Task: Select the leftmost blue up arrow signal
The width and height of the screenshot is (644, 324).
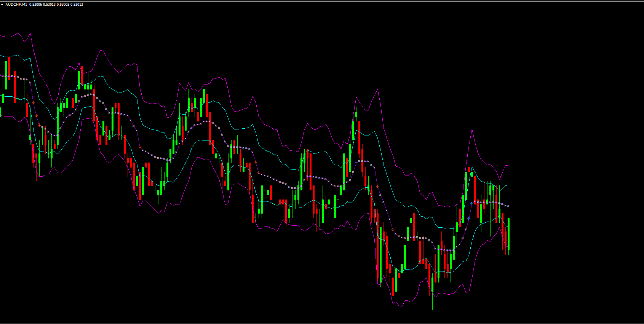Action: click(356, 163)
